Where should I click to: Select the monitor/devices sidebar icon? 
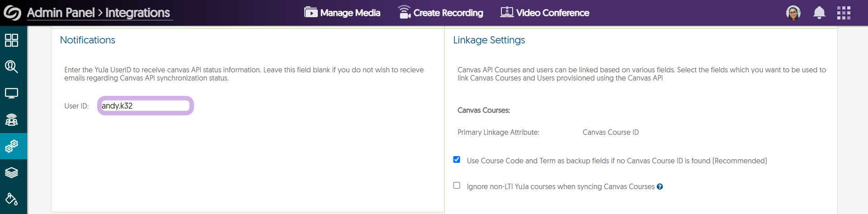(x=12, y=93)
